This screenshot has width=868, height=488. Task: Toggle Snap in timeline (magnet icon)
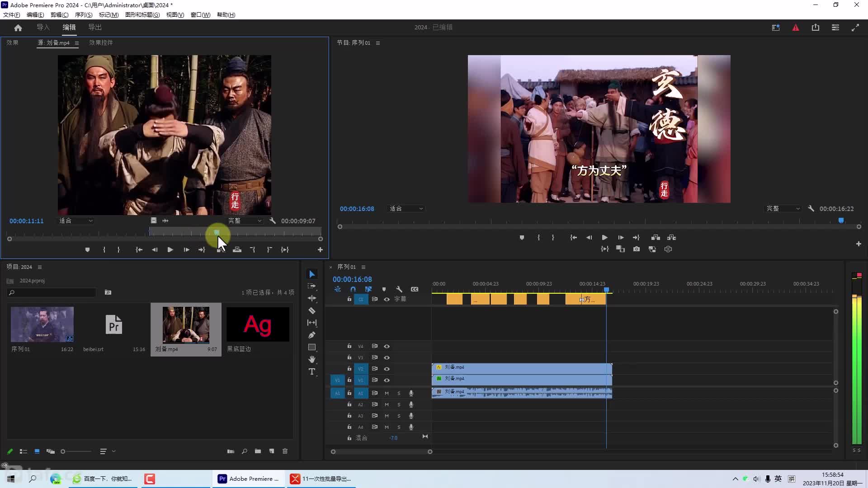(x=353, y=289)
